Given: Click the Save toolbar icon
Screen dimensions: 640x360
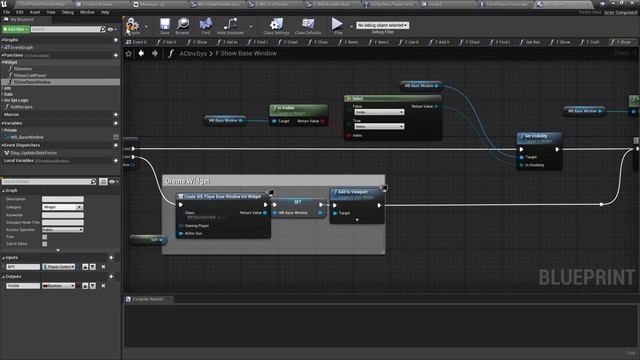Looking at the screenshot, I should click(x=165, y=24).
